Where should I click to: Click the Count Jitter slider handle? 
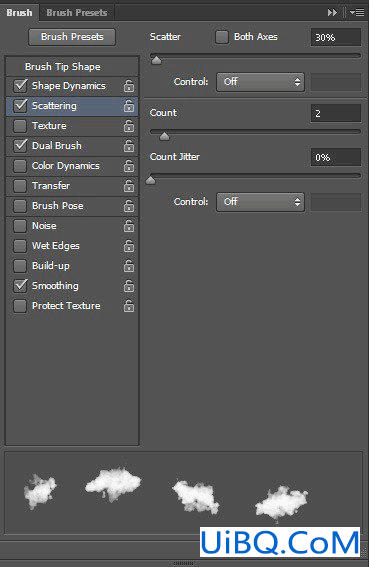[150, 180]
